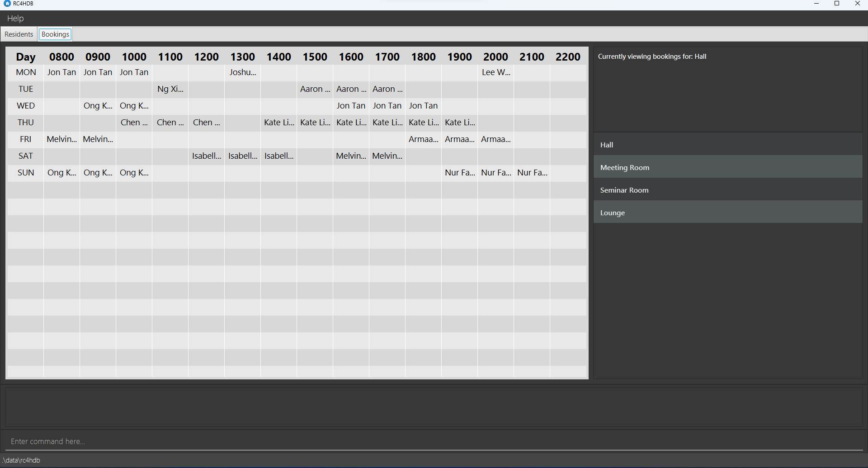Viewport: 868px width, 468px height.
Task: Select the SAT row label
Action: [26, 156]
